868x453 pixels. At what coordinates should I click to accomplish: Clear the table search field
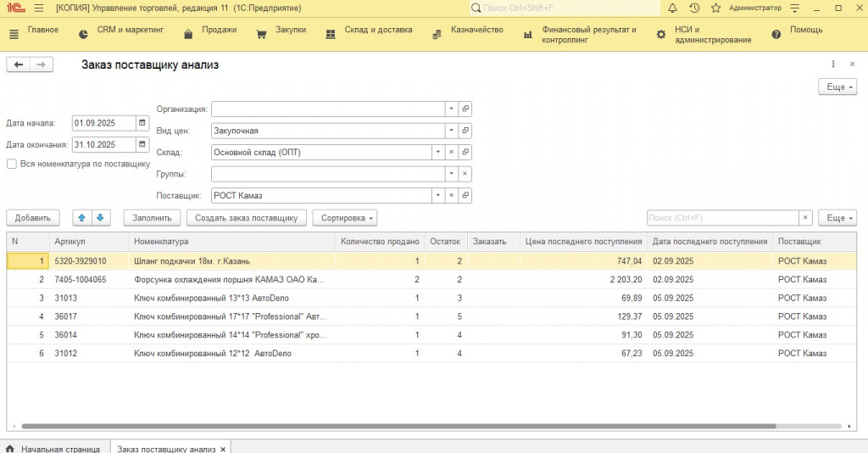pyautogui.click(x=805, y=218)
